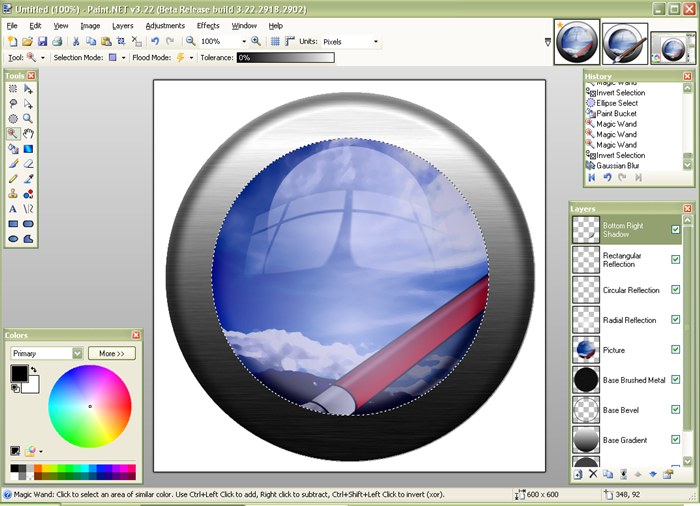
Task: Open the Effects menu
Action: click(208, 26)
